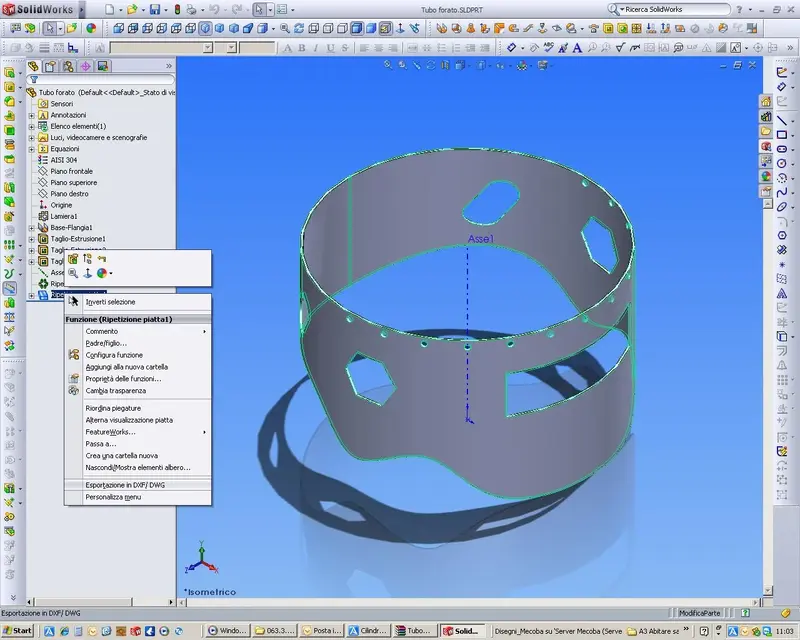Click the edit appearance color ball icon

(91, 29)
